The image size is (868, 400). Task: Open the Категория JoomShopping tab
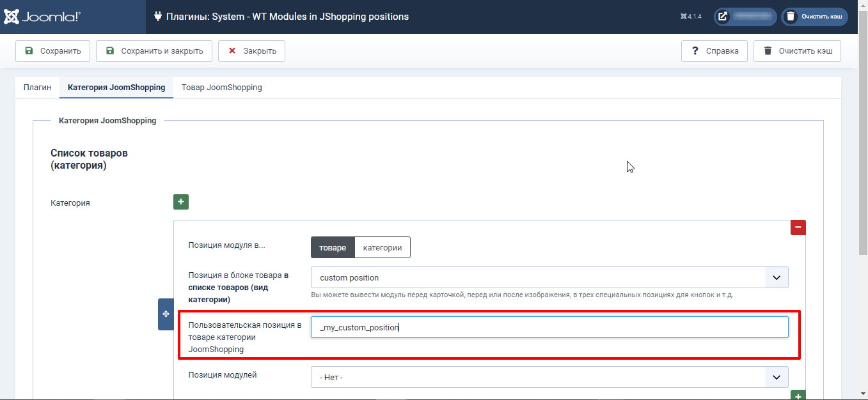[116, 88]
